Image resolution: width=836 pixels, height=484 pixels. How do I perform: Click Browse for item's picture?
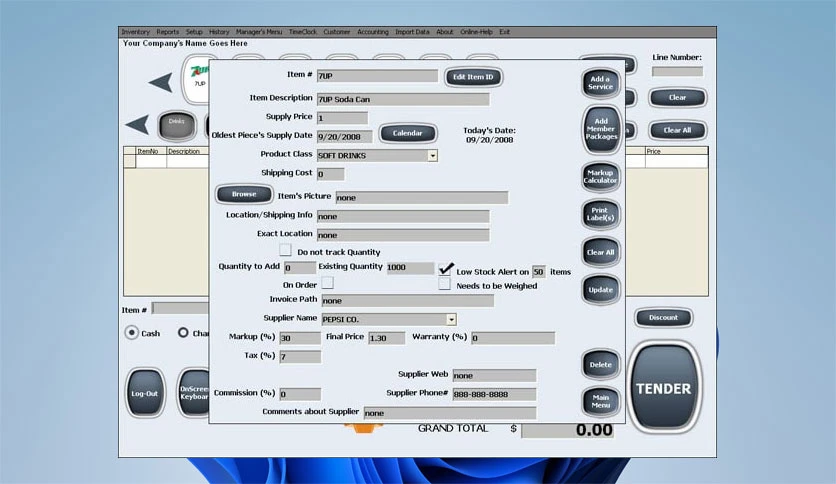(244, 194)
